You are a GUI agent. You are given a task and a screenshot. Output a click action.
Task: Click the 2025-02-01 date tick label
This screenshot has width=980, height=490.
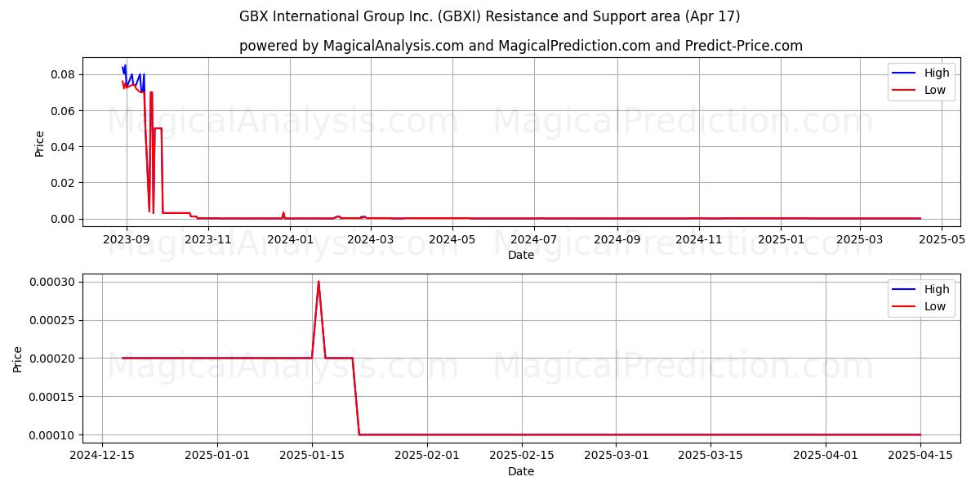426,456
